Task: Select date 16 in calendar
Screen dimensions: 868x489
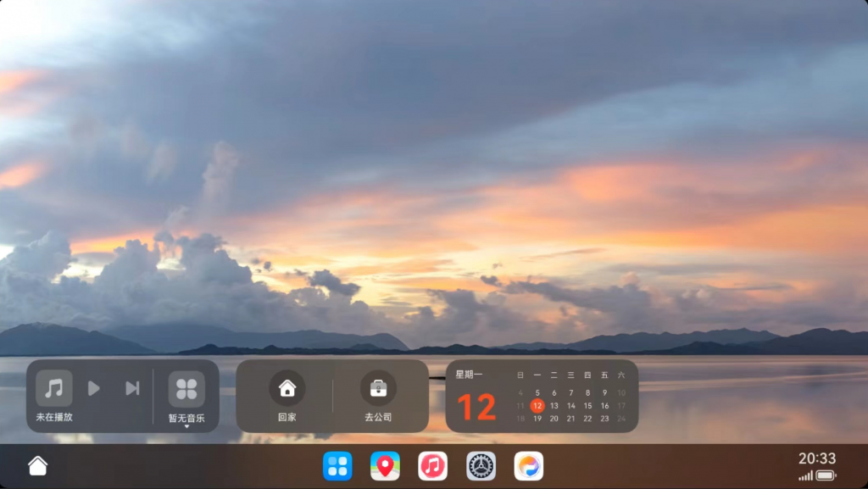Action: coord(604,405)
